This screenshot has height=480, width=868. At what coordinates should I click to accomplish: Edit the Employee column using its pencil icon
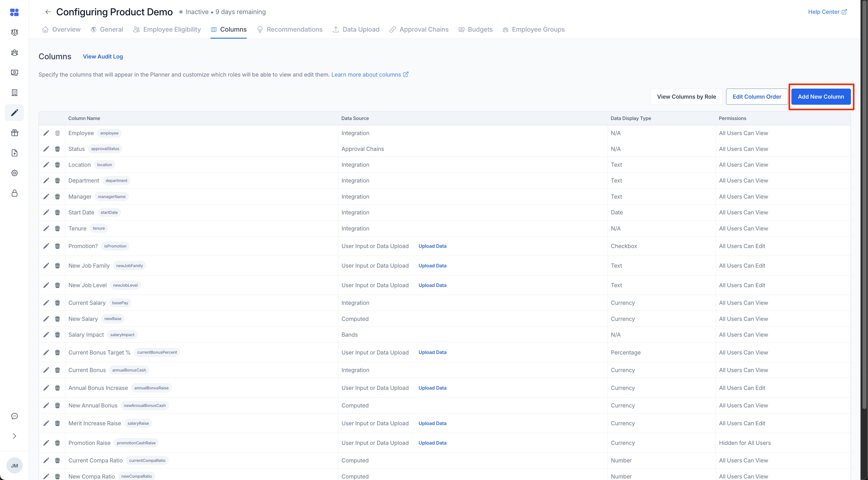(46, 133)
